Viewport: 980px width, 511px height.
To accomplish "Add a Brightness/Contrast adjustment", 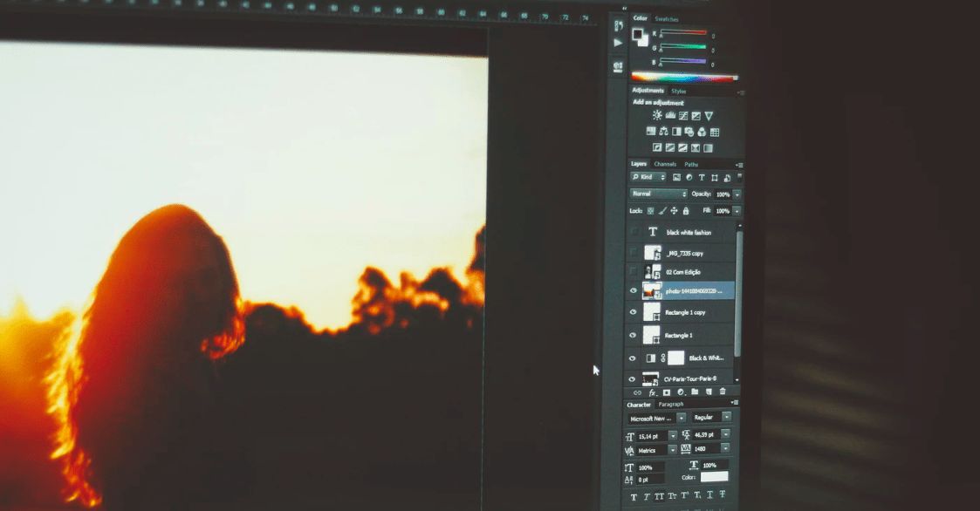I will [657, 115].
